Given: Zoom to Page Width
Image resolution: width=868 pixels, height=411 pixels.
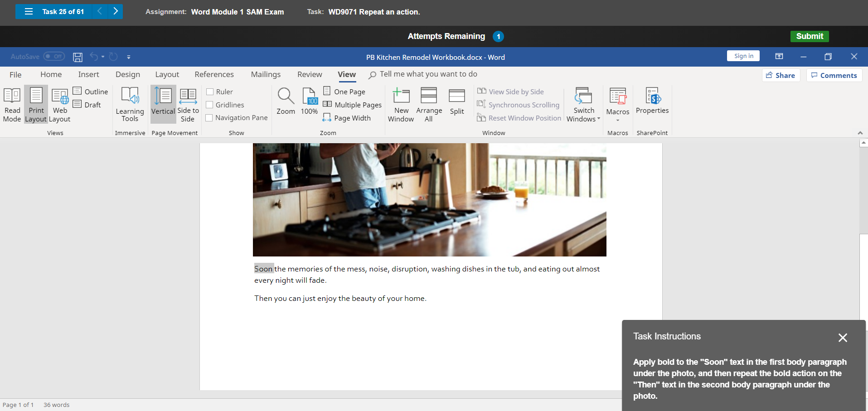Looking at the screenshot, I should point(347,118).
